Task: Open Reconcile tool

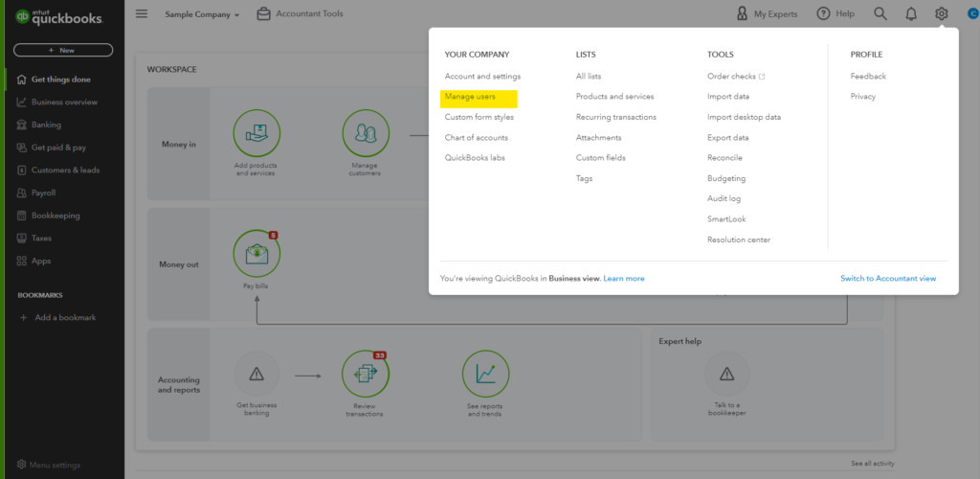Action: (x=725, y=157)
